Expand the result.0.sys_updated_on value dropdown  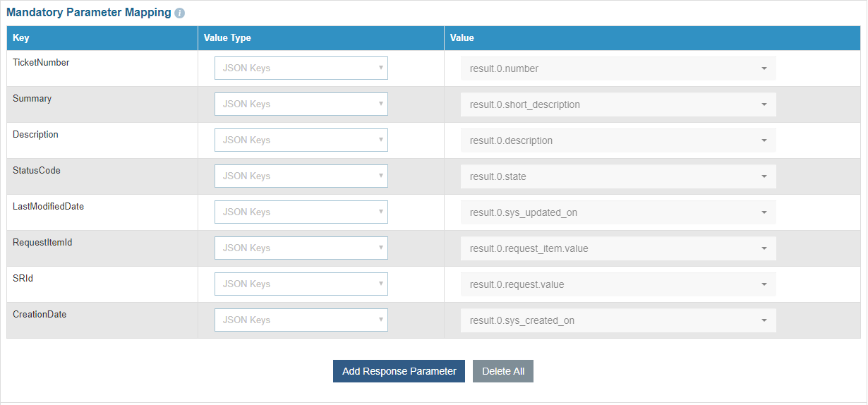click(618, 212)
